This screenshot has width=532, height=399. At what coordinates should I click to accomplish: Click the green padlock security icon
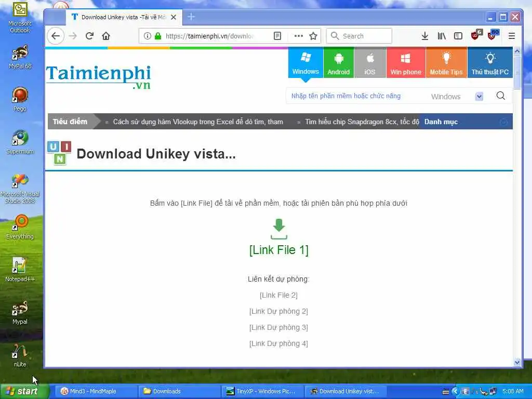tap(158, 36)
